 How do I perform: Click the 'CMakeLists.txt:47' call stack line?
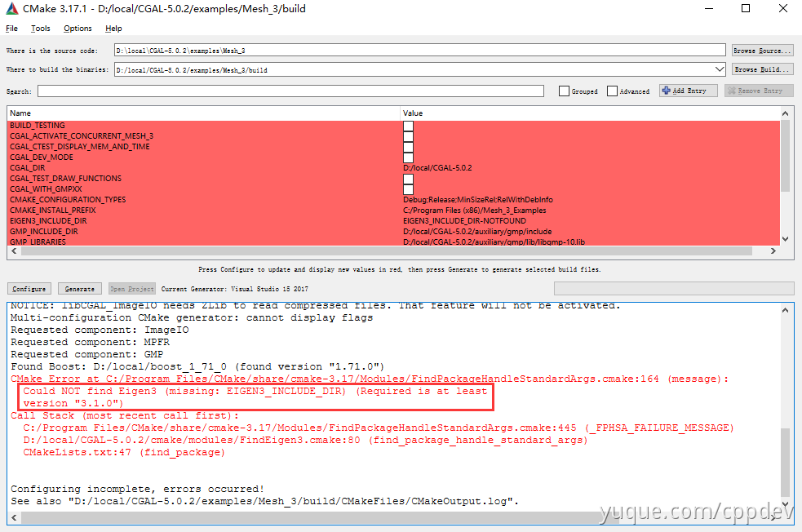click(x=124, y=452)
